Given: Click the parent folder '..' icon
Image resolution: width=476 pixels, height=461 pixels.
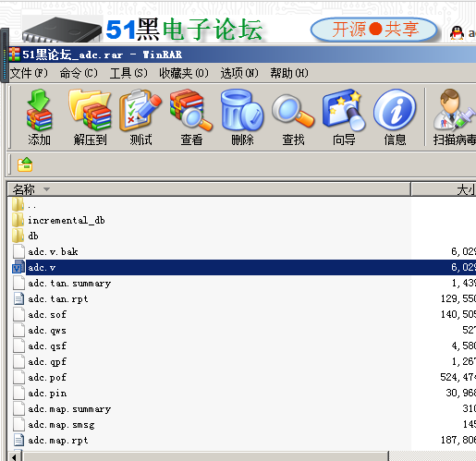Looking at the screenshot, I should [x=18, y=204].
